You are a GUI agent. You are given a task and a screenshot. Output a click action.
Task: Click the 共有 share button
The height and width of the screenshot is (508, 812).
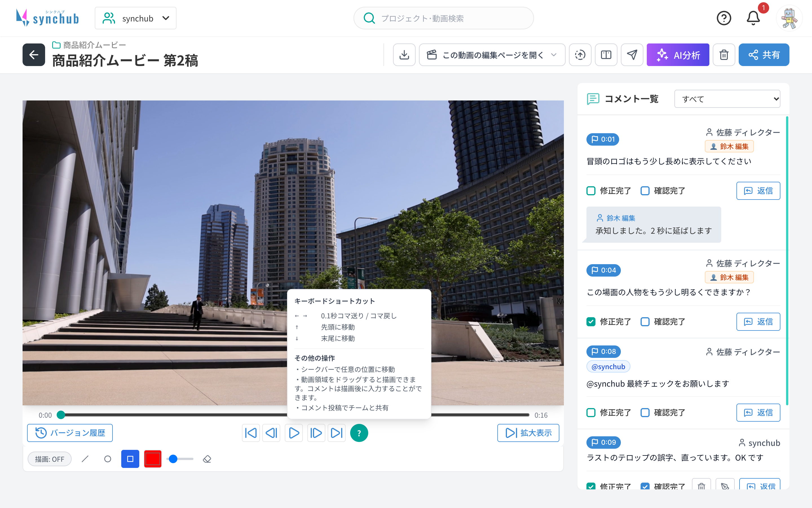point(764,55)
